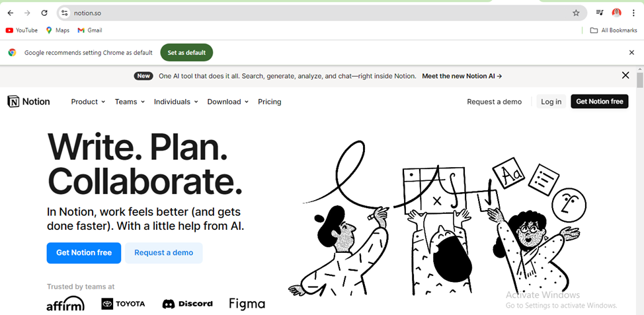Expand the Teams dropdown menu
This screenshot has width=644, height=315.
[130, 102]
